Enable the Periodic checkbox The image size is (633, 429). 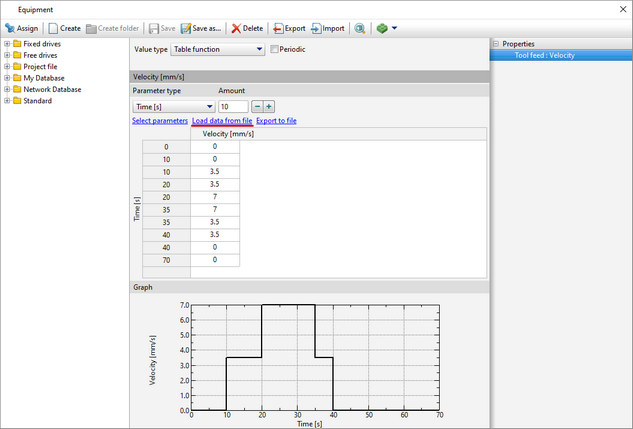point(276,49)
